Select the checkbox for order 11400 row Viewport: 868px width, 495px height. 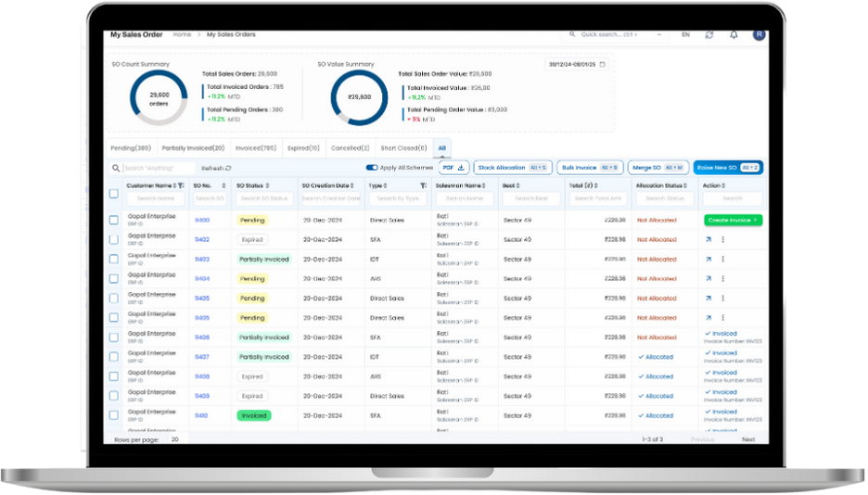click(x=114, y=220)
